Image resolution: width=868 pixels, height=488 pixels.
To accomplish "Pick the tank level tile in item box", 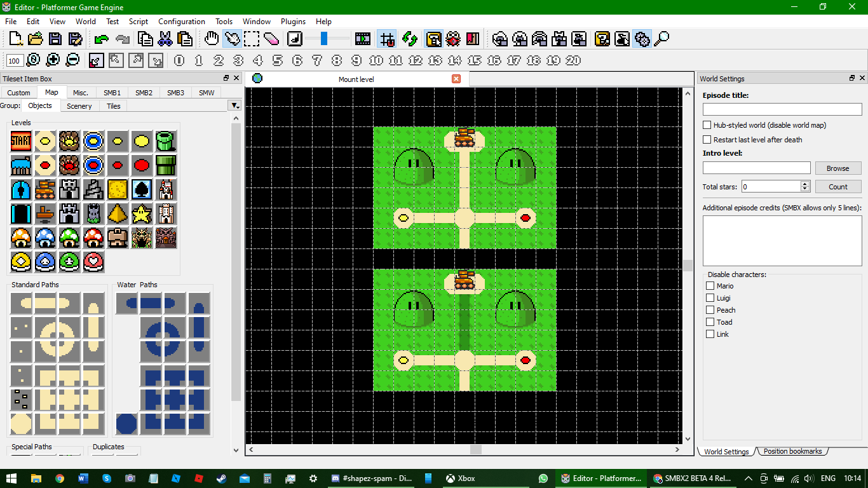I will (x=45, y=189).
